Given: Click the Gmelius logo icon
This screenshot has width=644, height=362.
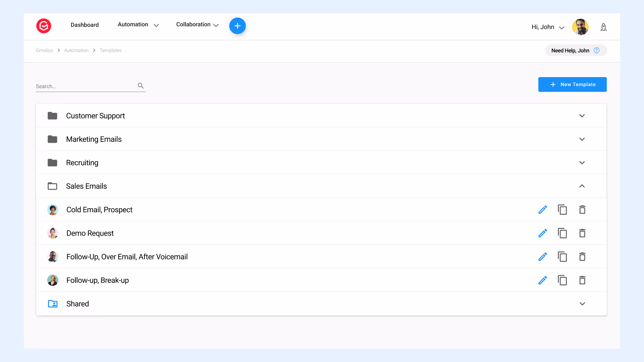Looking at the screenshot, I should coord(44,26).
